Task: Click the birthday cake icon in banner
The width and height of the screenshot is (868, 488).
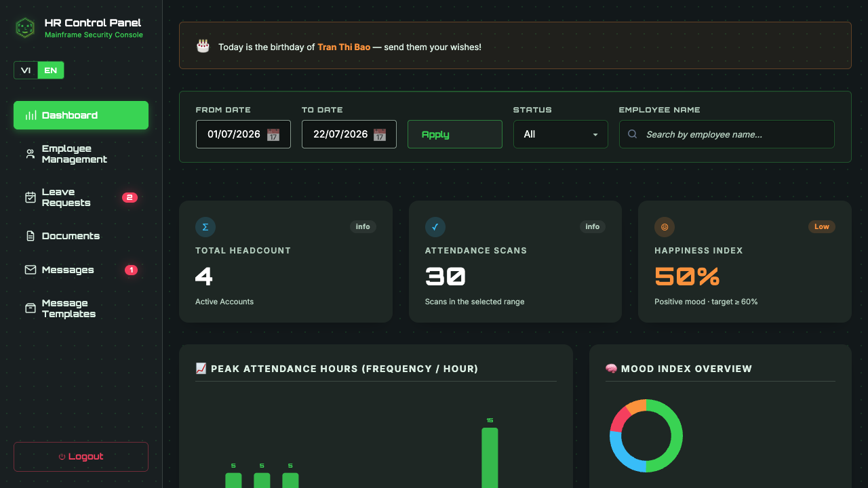Action: pos(203,46)
